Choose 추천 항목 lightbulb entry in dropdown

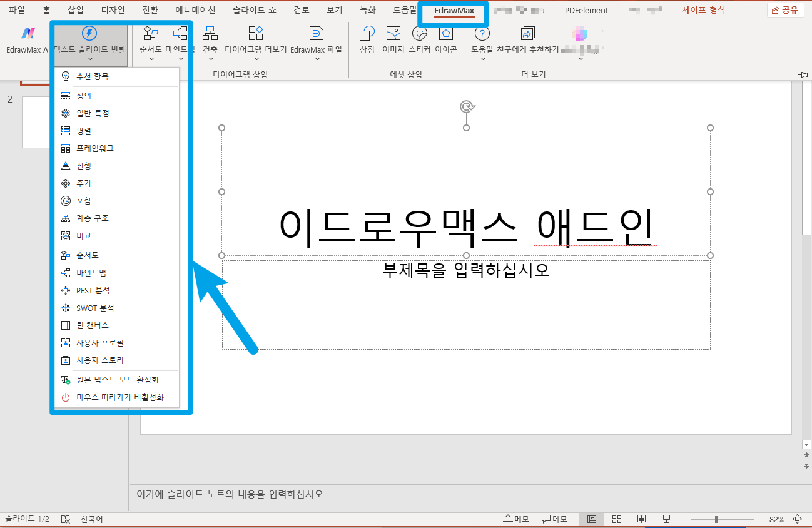pos(117,76)
